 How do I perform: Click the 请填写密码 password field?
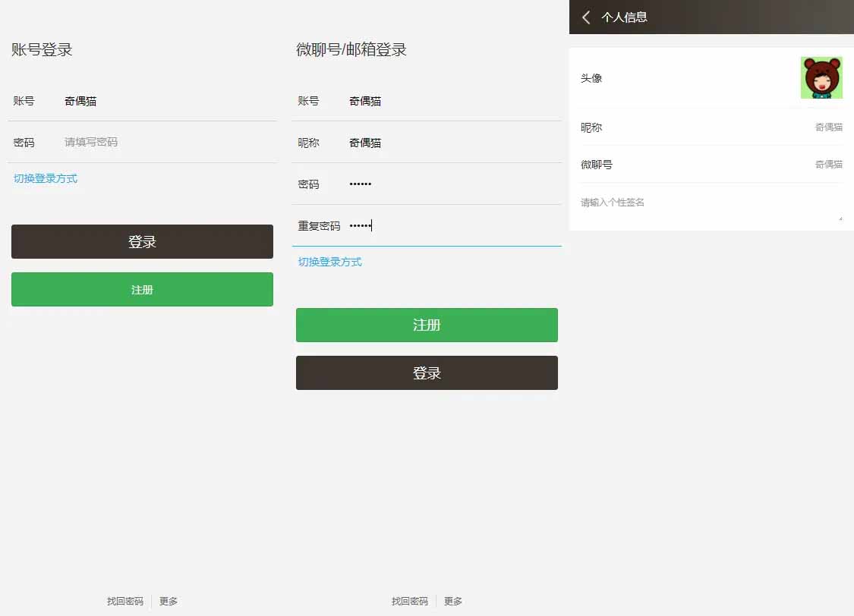click(x=167, y=143)
